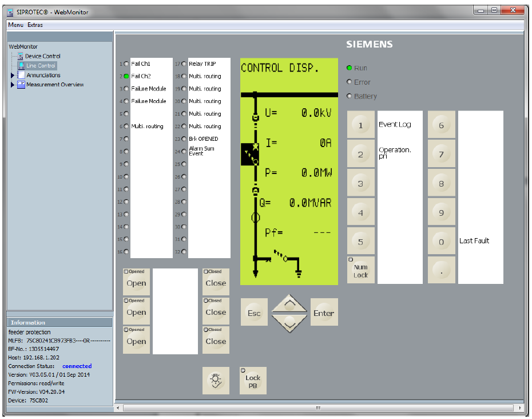Open the Menu menu
Viewport: 532px width, 419px height.
(x=15, y=25)
